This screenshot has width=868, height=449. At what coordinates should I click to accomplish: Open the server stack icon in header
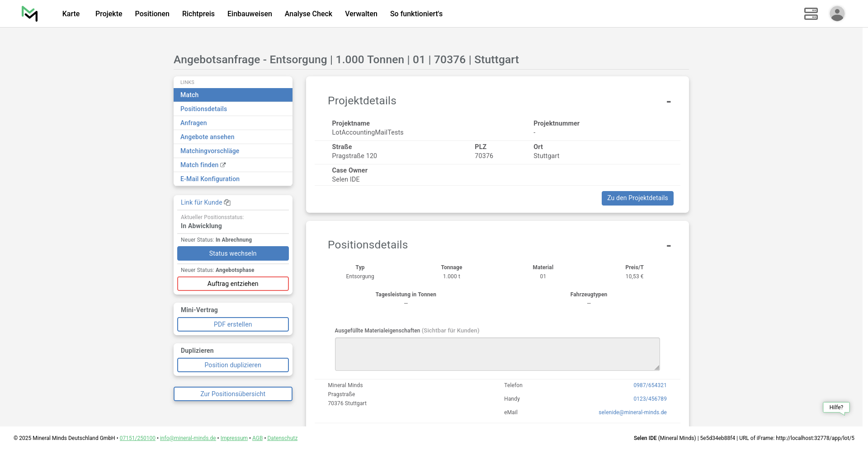pyautogui.click(x=811, y=14)
